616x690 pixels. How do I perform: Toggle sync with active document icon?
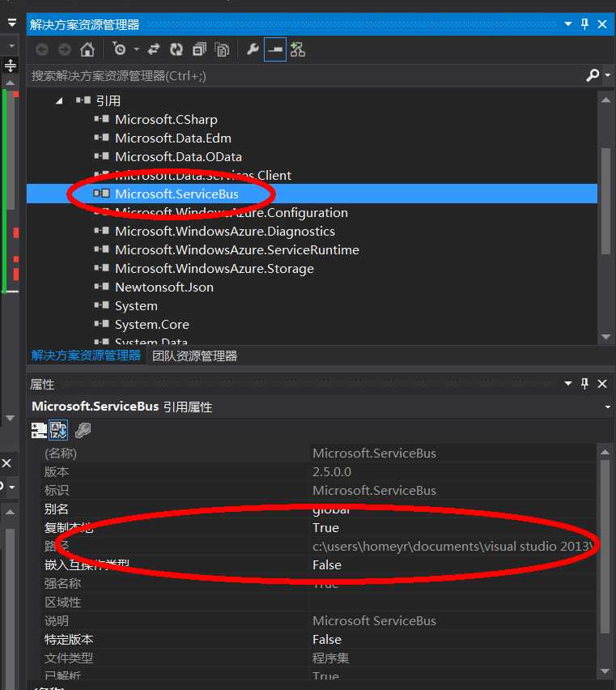tap(154, 49)
